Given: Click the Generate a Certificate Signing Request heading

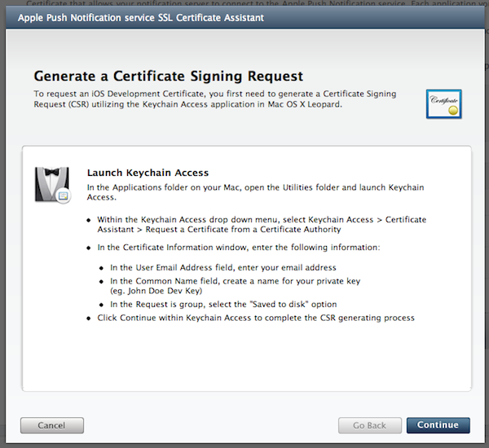Looking at the screenshot, I should pos(169,76).
